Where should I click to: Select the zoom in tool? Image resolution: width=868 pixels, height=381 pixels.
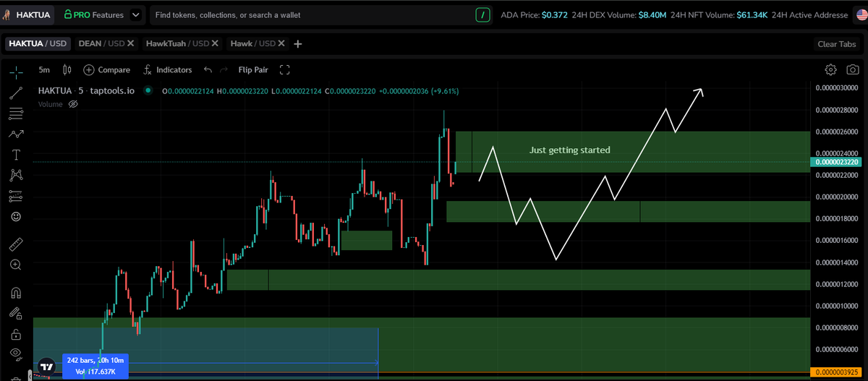(x=16, y=265)
